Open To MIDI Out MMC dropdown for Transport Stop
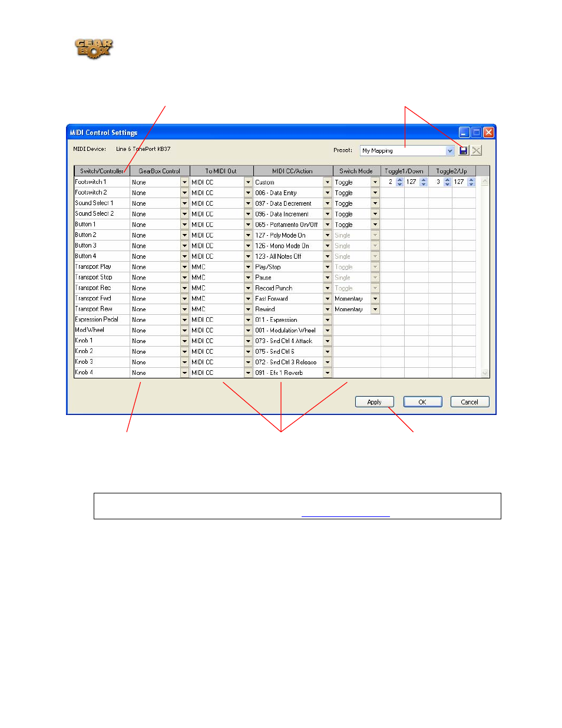Screen dimensions: 562x728 (x=248, y=278)
